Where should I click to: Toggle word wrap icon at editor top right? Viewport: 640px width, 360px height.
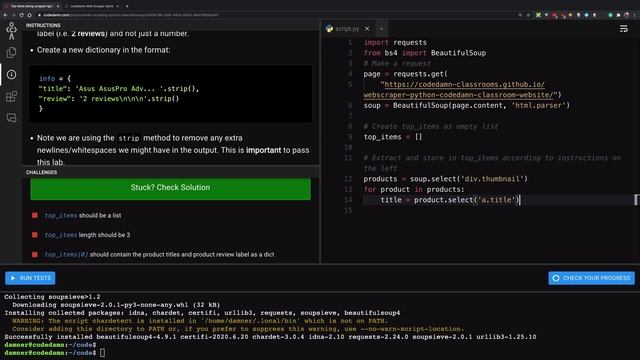[x=624, y=29]
